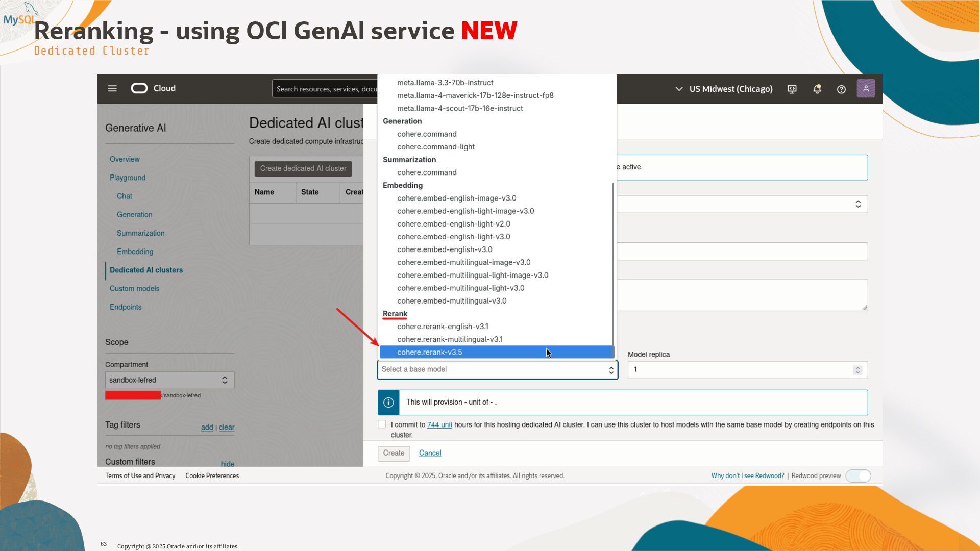Select cohere.rerank-v3.5 from the list
Image resolution: width=980 pixels, height=551 pixels.
coord(430,353)
